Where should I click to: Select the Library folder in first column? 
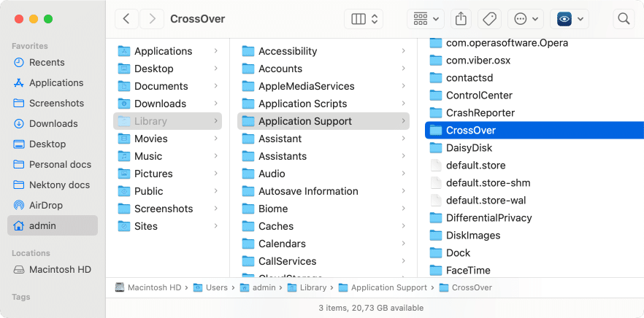click(x=168, y=121)
